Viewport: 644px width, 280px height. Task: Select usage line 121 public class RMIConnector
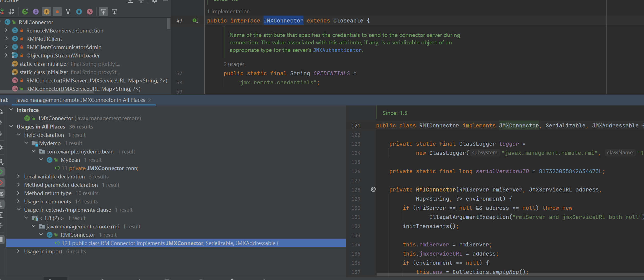(176, 243)
